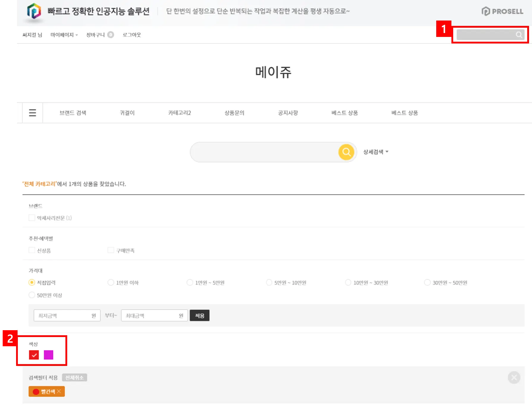The image size is (532, 407).
Task: Click the yellow search button
Action: click(x=346, y=152)
